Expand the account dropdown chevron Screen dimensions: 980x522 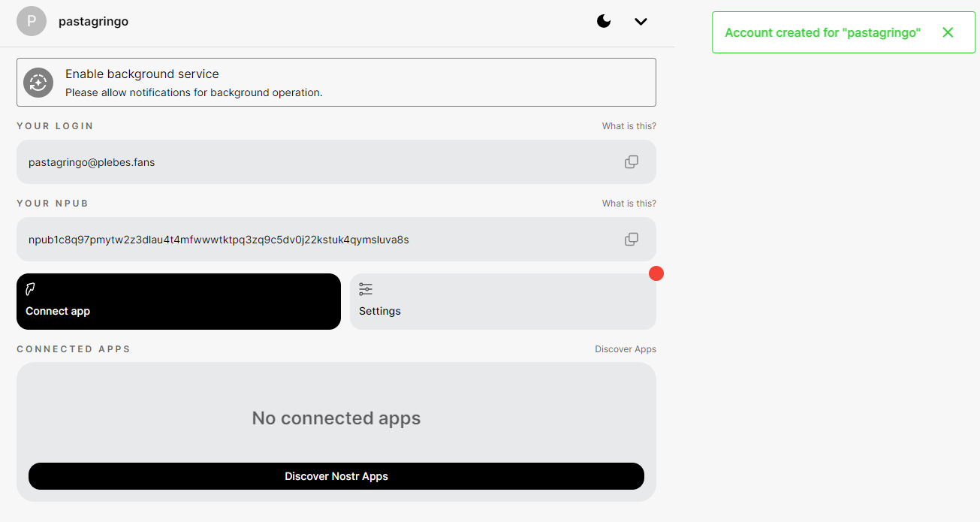pyautogui.click(x=641, y=22)
